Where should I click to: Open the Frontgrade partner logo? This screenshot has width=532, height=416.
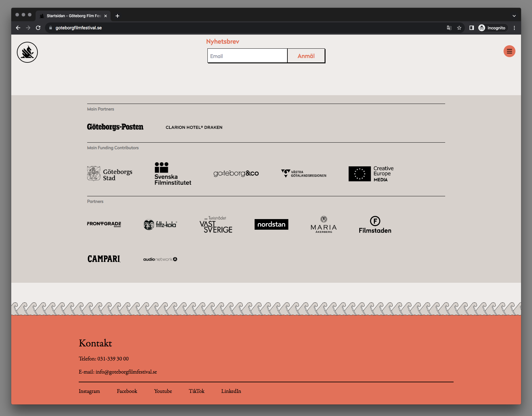point(104,224)
